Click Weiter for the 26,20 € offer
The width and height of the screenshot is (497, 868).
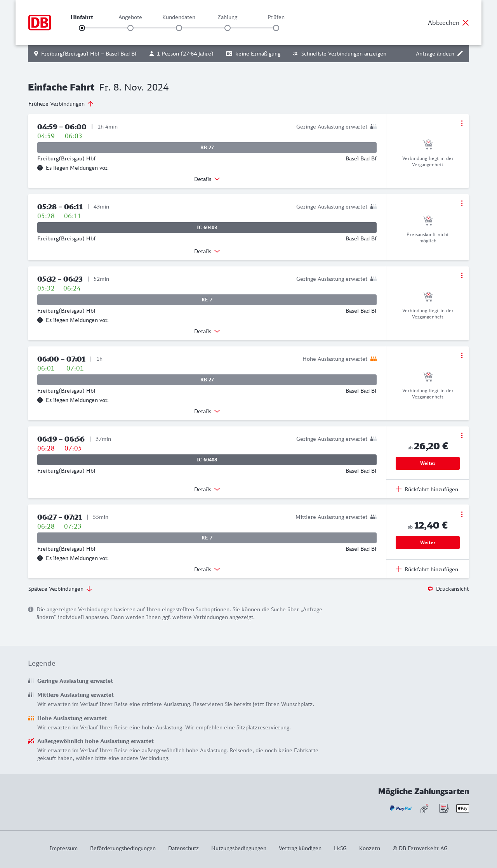pyautogui.click(x=427, y=463)
